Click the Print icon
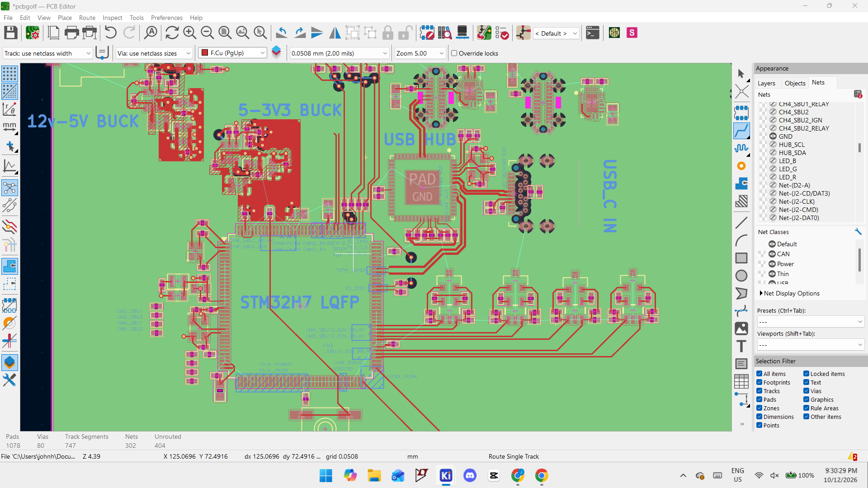This screenshot has height=488, width=868. 71,33
